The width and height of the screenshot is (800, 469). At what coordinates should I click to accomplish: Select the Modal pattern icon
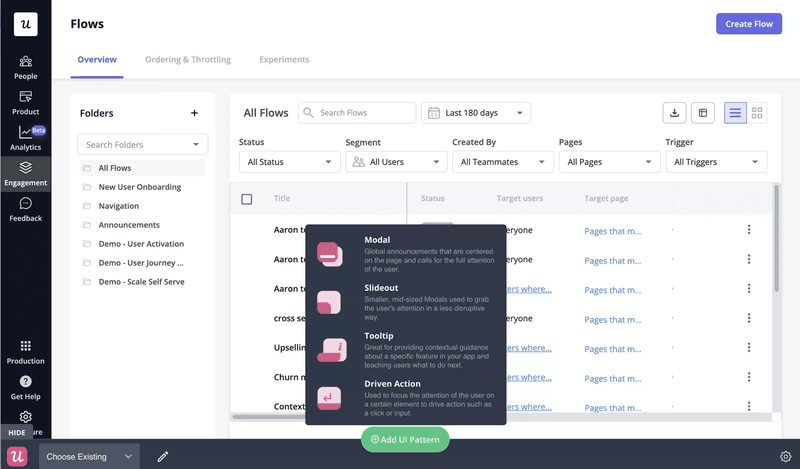[330, 254]
